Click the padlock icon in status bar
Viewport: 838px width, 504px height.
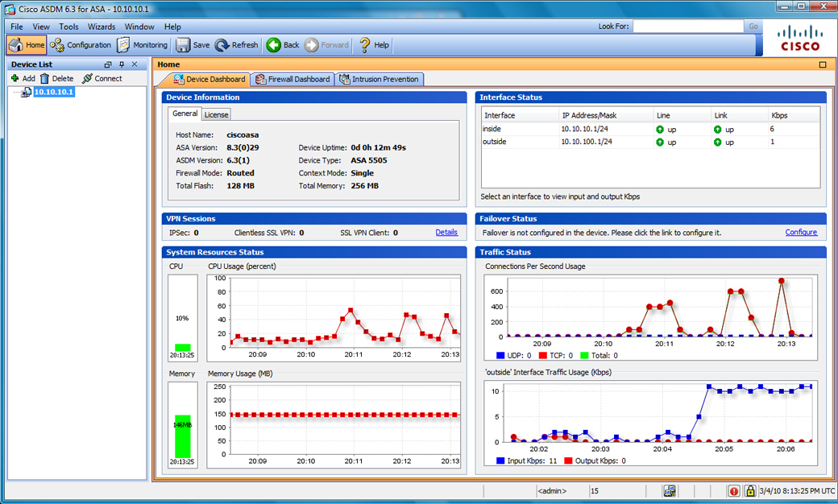pyautogui.click(x=749, y=491)
